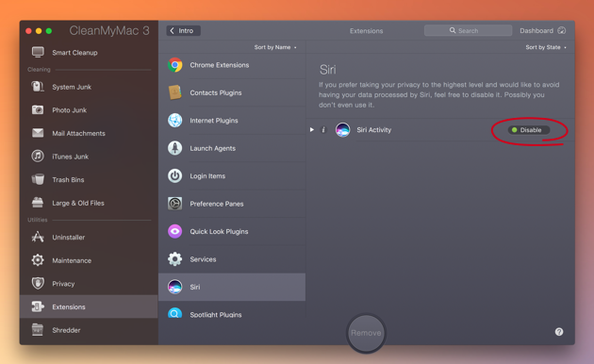Open Smart Cleanup monitor icon
The height and width of the screenshot is (364, 594).
[x=38, y=52]
